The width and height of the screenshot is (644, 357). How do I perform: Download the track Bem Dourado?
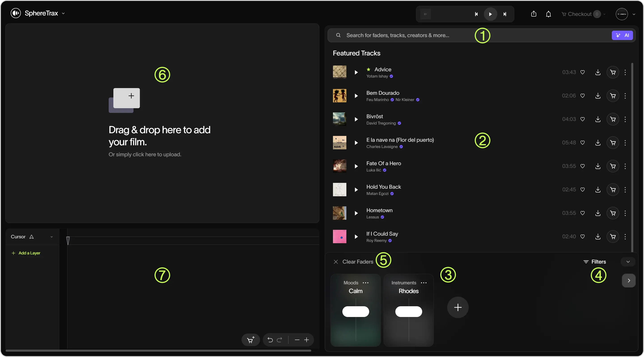click(597, 95)
